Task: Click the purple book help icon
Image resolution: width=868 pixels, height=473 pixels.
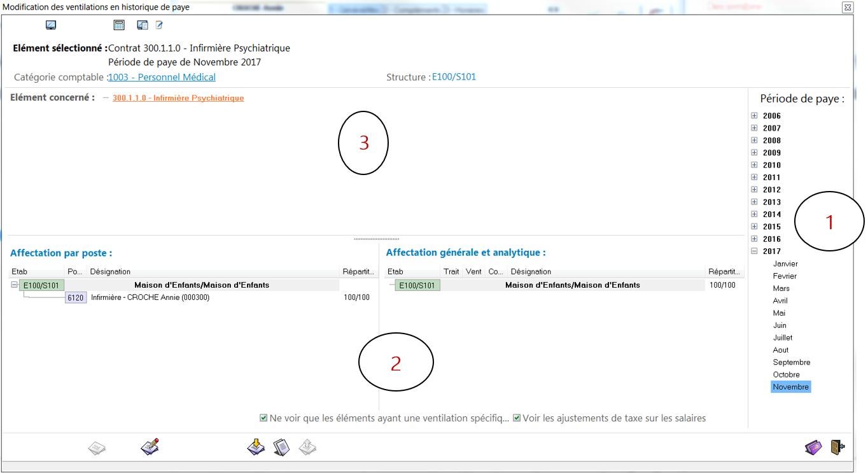Action: 813,448
